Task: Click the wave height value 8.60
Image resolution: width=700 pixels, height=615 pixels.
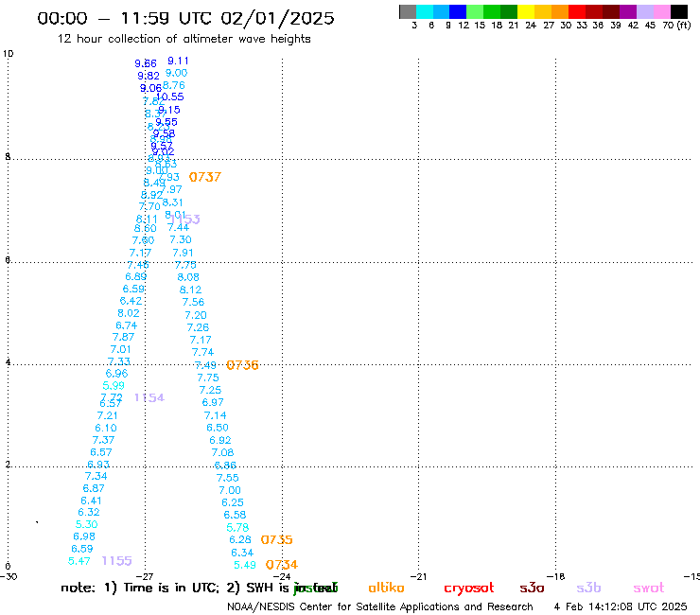Action: (x=146, y=229)
